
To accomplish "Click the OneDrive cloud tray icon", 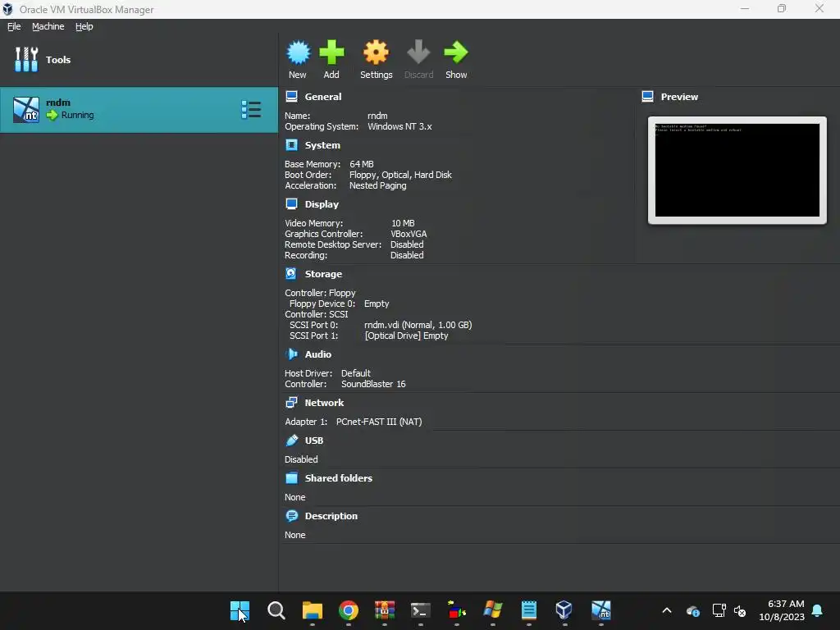I will coord(692,610).
